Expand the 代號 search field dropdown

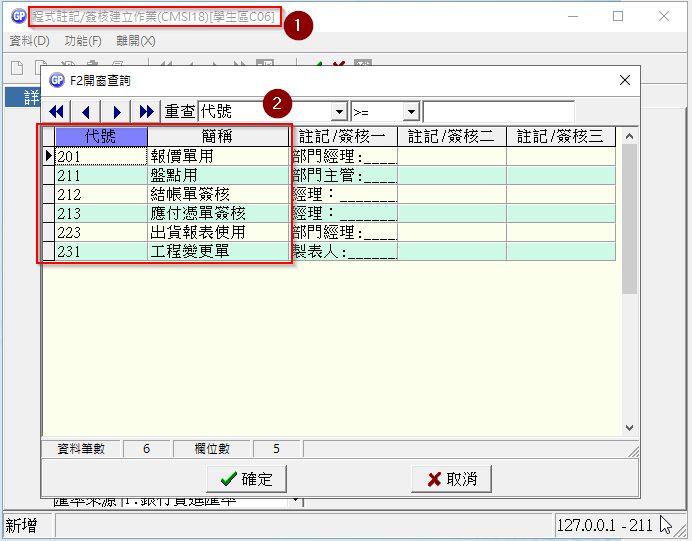[x=339, y=112]
